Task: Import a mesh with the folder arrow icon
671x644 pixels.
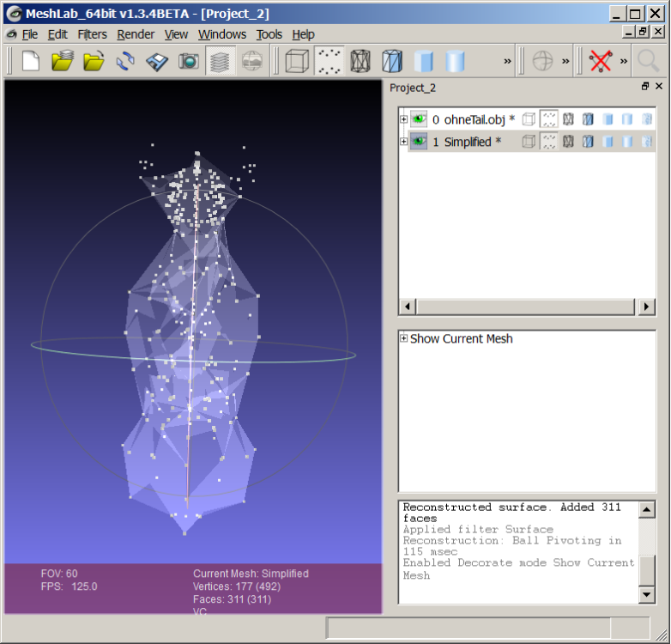Action: pos(94,61)
